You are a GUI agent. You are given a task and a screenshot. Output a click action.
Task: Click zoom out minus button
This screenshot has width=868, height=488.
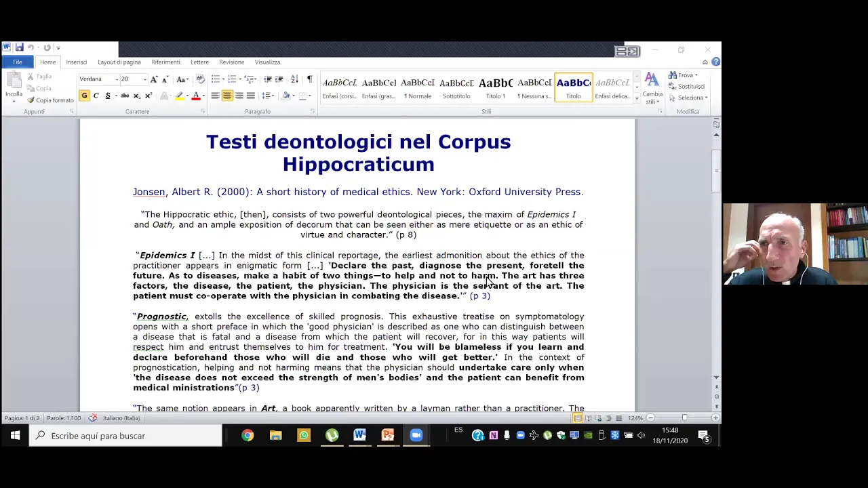pos(650,418)
